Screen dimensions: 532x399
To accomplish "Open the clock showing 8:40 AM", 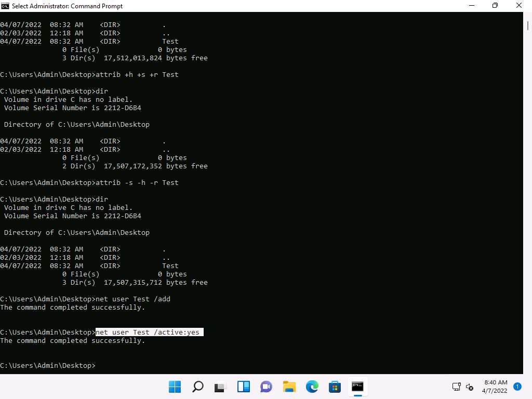I will 495,387.
